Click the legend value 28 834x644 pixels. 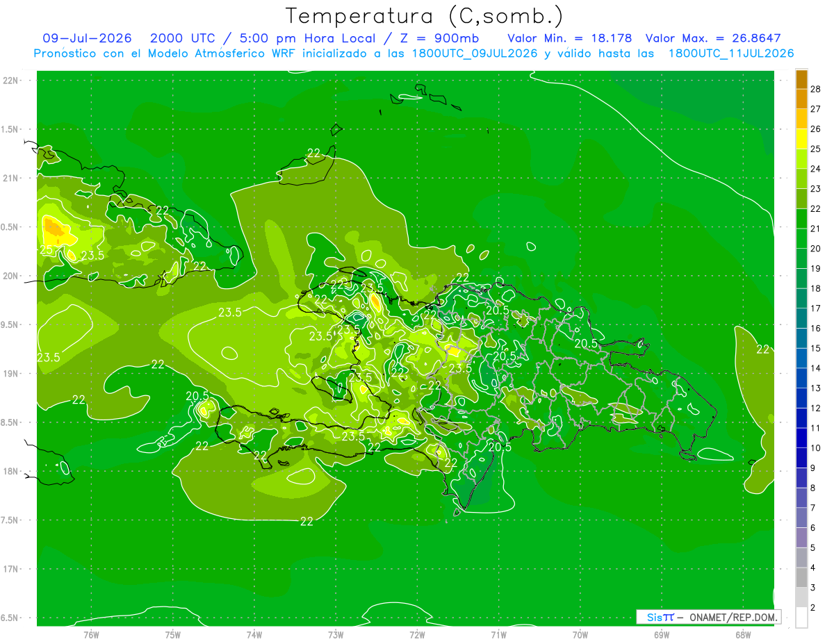tap(816, 89)
